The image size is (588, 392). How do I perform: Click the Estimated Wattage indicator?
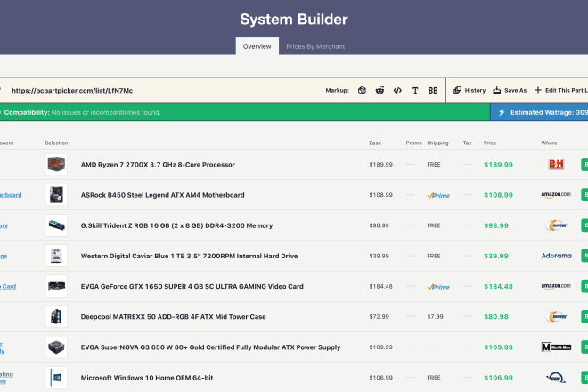[x=539, y=112]
